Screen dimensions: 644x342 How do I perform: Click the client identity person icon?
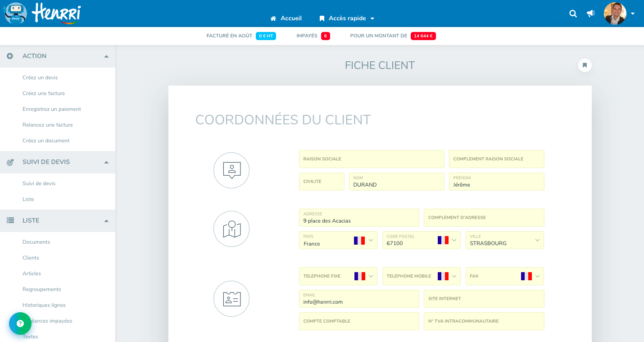(x=231, y=170)
